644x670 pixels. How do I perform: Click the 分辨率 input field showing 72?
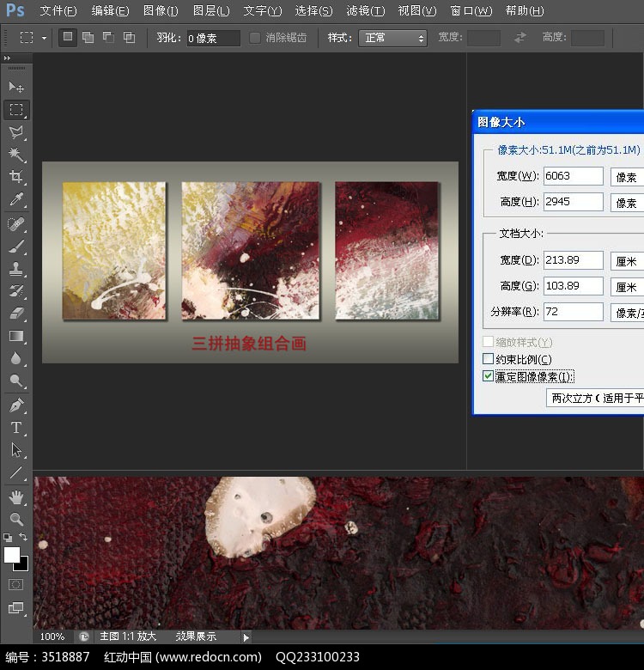(x=573, y=311)
